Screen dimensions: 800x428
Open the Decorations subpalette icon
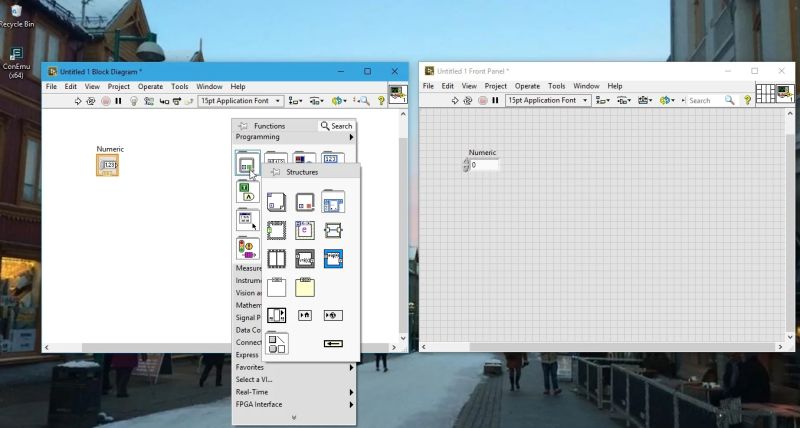click(x=277, y=343)
